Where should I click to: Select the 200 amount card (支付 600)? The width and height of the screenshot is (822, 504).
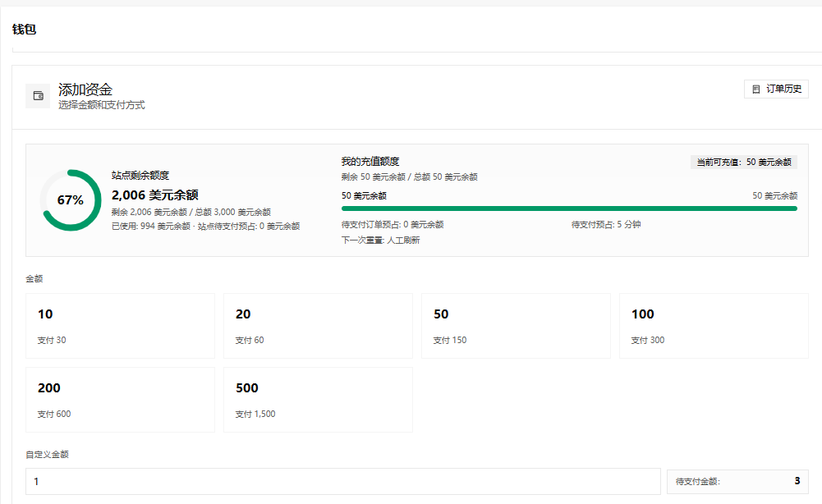pyautogui.click(x=120, y=400)
